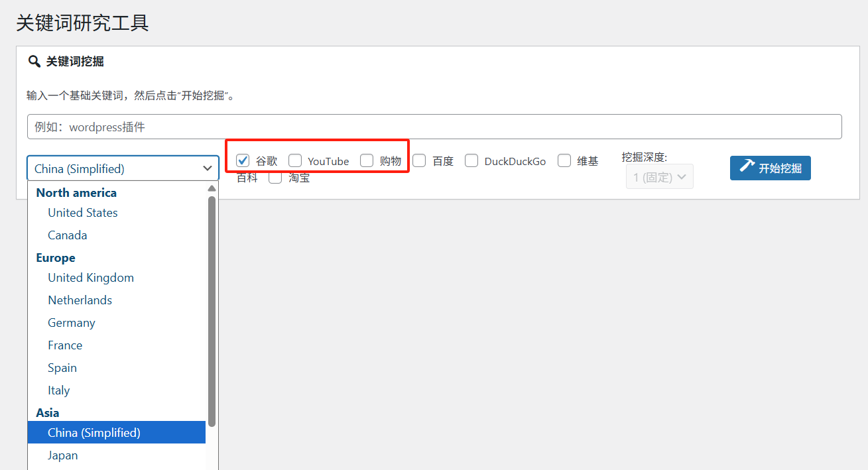Click the hammer icon on 开始挖掘

click(x=747, y=166)
